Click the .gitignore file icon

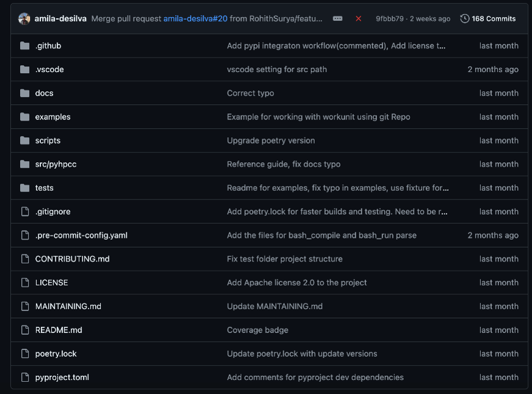(x=25, y=212)
